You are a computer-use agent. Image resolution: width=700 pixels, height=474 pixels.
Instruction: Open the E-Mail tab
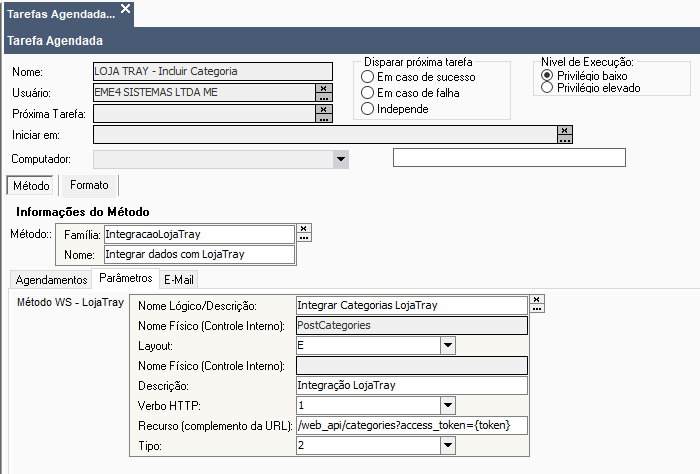[179, 280]
